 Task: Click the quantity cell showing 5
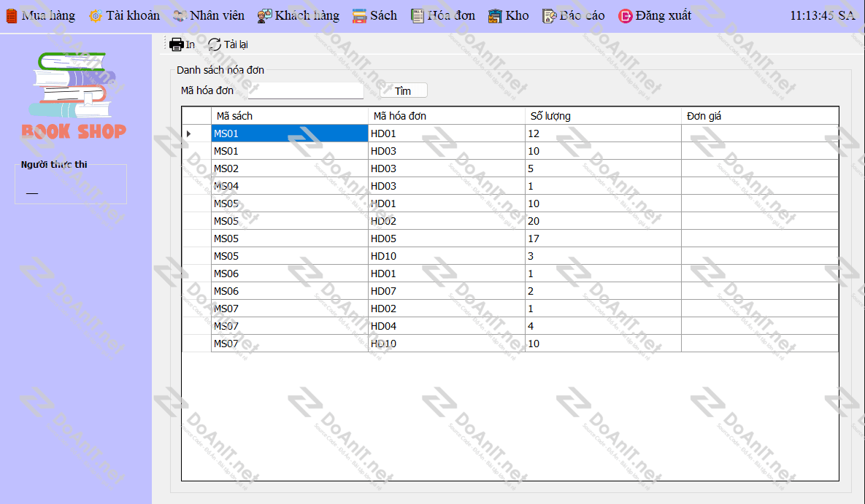coord(603,168)
